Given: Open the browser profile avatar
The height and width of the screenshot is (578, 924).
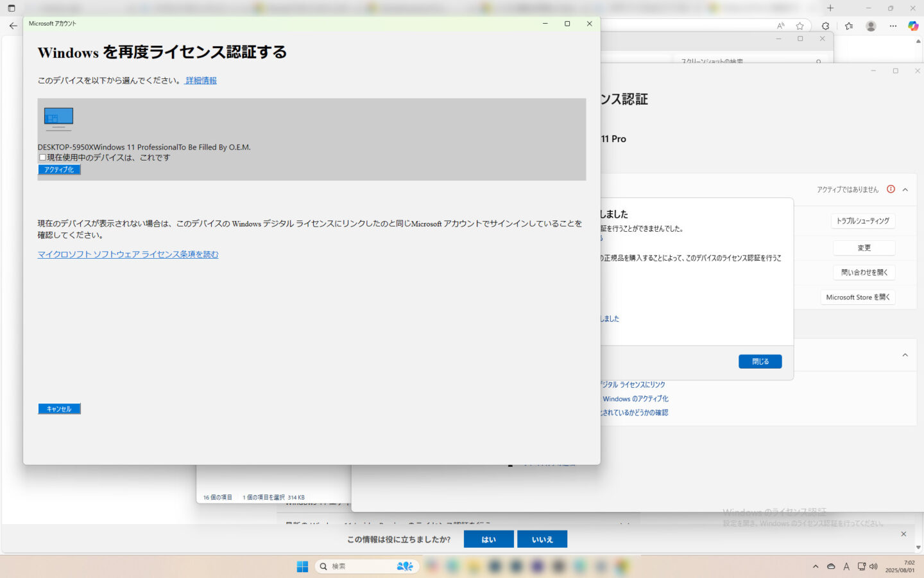Looking at the screenshot, I should point(871,26).
